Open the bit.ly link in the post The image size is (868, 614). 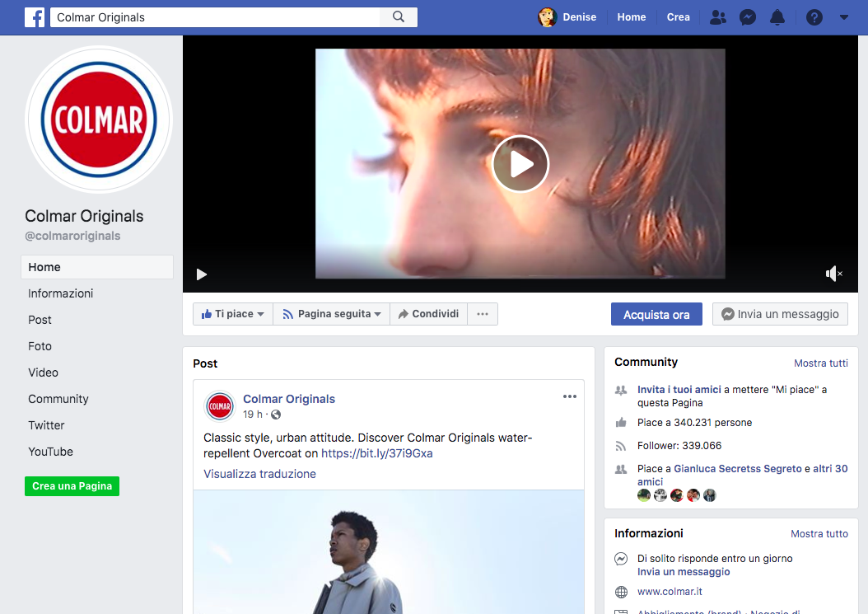376,453
